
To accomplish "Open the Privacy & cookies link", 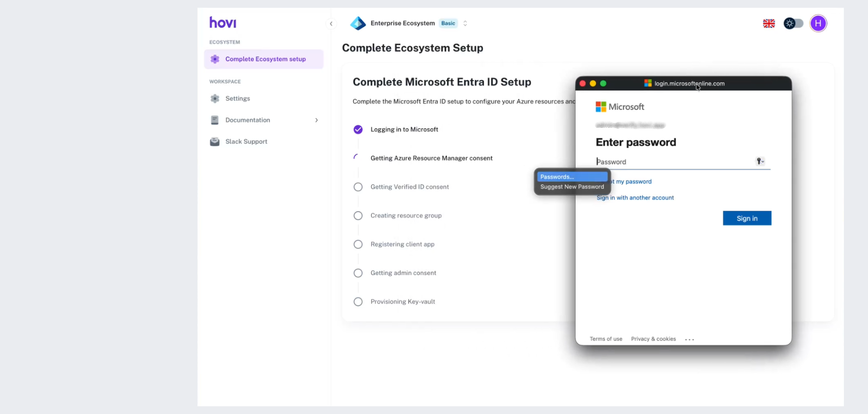I will (653, 339).
